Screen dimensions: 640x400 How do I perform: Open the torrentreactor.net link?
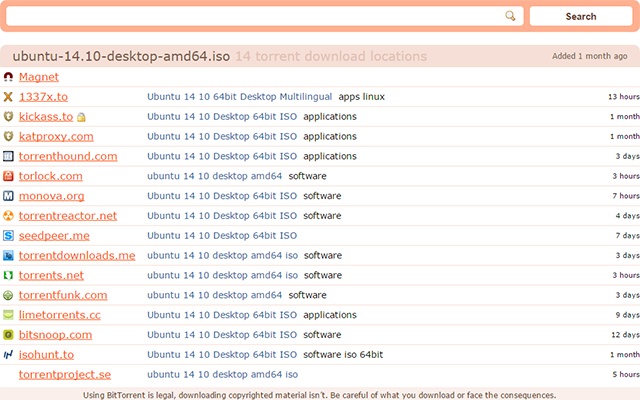[68, 216]
